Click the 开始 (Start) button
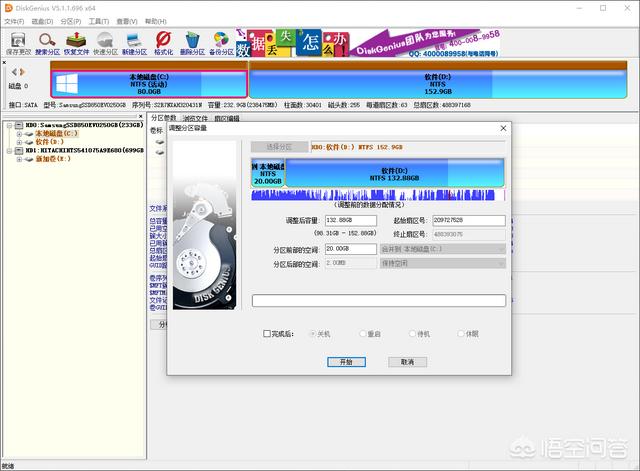The image size is (640, 471). (346, 361)
